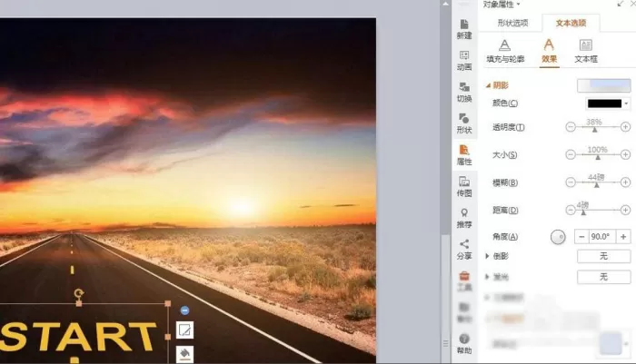The height and width of the screenshot is (364, 636).
Task: Click the 90.0° angle value field
Action: pos(602,236)
